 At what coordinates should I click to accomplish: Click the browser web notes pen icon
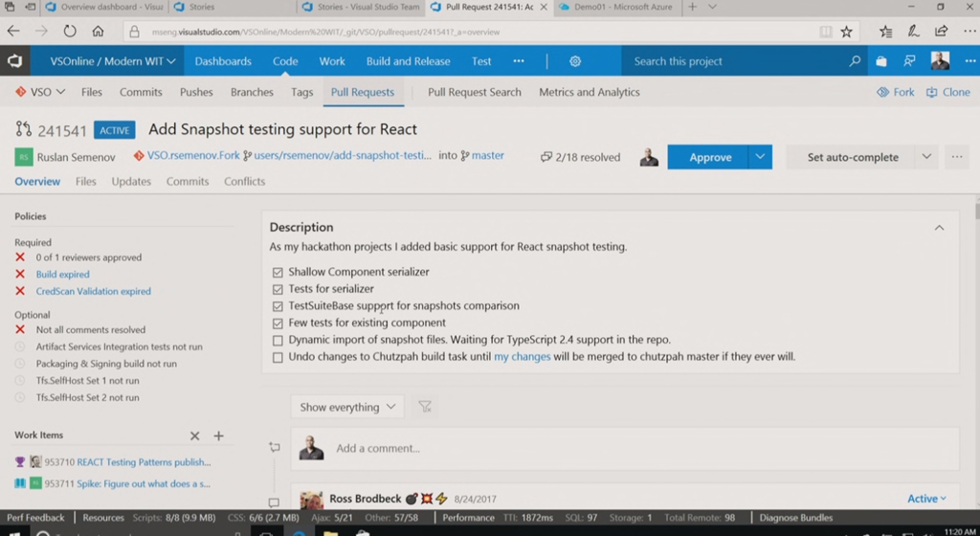click(x=913, y=32)
